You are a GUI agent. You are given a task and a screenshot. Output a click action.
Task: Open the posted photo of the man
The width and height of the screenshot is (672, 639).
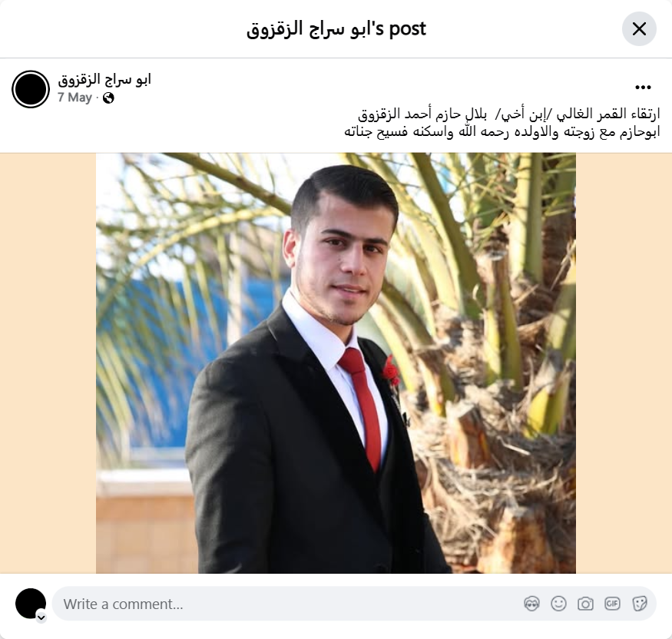336,363
